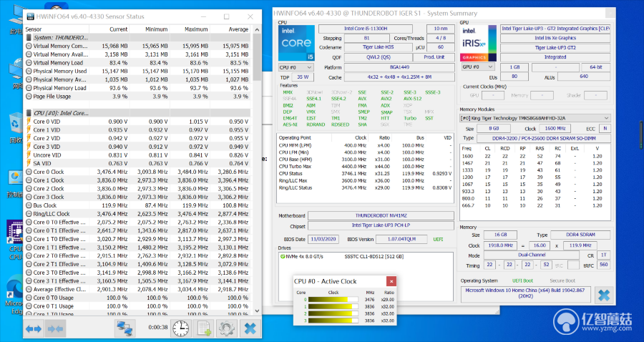The image size is (644, 342).
Task: Start logging with the sheet-plus icon
Action: 204,328
